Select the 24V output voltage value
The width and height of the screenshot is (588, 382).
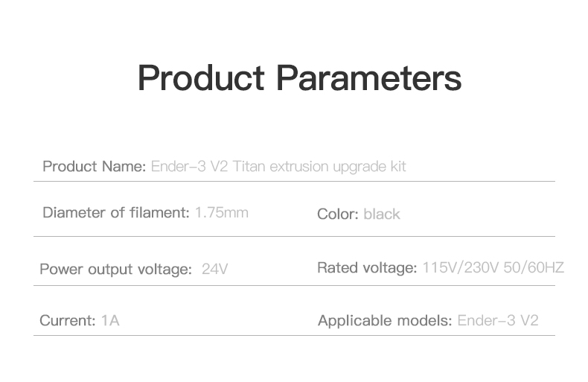click(x=214, y=269)
